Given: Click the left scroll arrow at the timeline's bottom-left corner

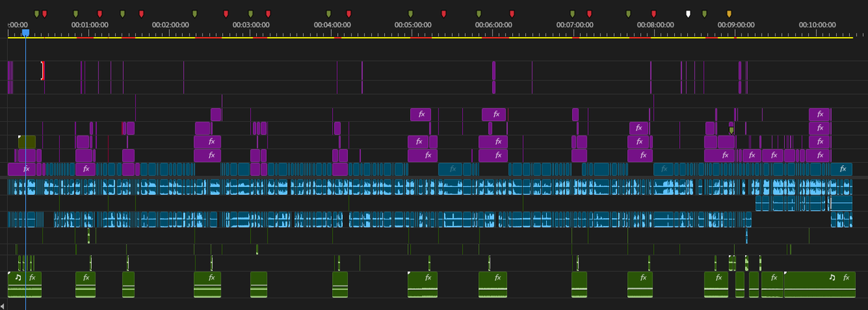Looking at the screenshot, I should [x=3, y=306].
